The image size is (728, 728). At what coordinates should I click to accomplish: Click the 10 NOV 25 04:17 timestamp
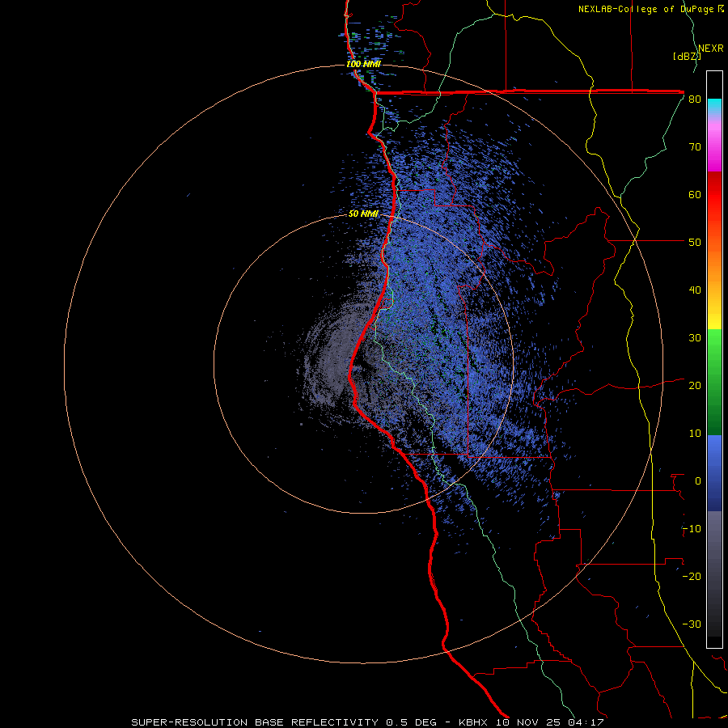click(x=550, y=722)
